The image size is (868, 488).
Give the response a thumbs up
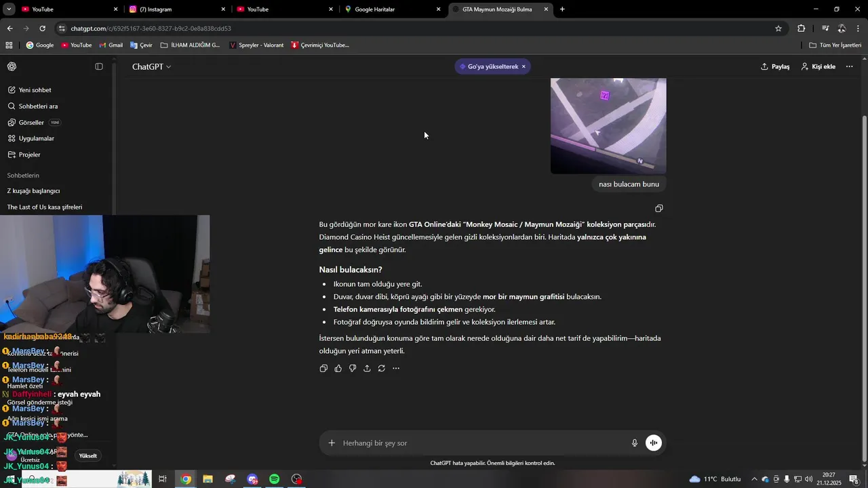338,368
